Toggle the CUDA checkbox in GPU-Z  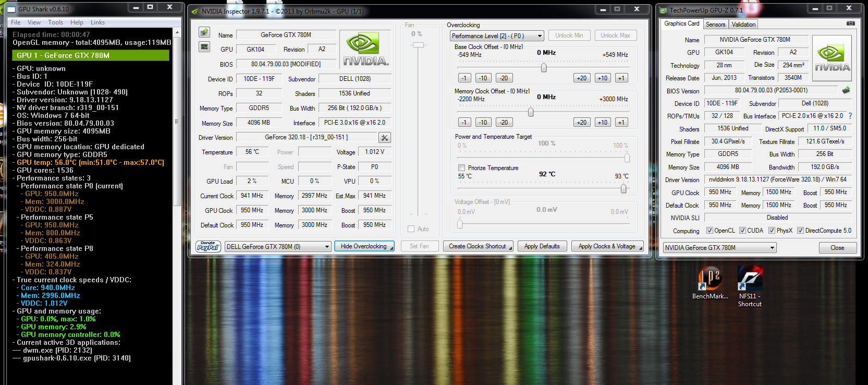742,231
